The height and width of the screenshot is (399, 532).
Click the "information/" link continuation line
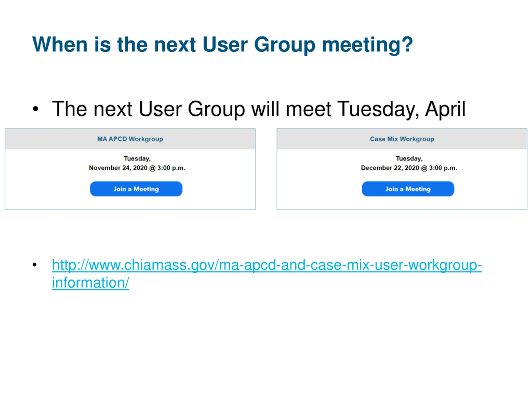tap(90, 283)
